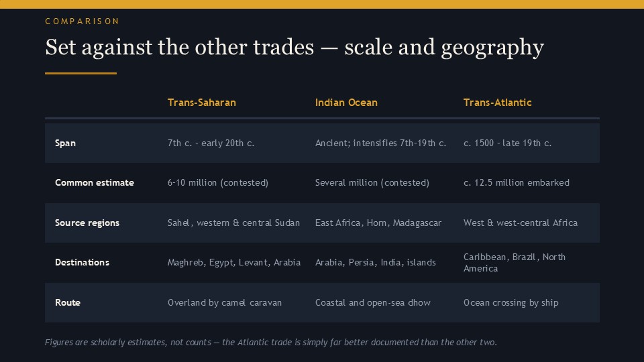
Task: Click the 'Ocean crossing by ship' cell
Action: pyautogui.click(x=511, y=302)
